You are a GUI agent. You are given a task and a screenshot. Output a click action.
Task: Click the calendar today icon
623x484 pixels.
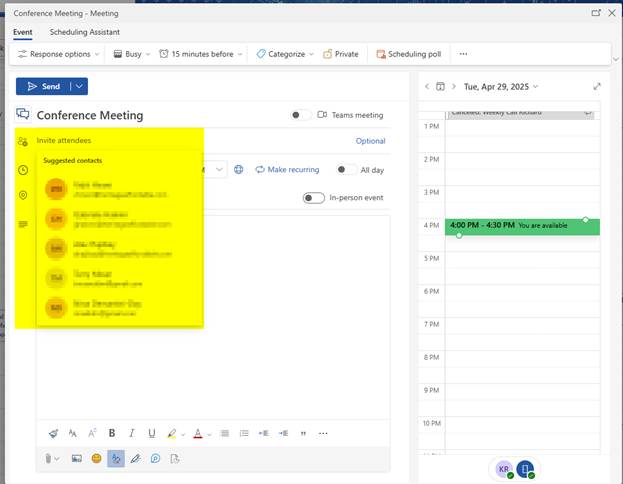pyautogui.click(x=440, y=86)
